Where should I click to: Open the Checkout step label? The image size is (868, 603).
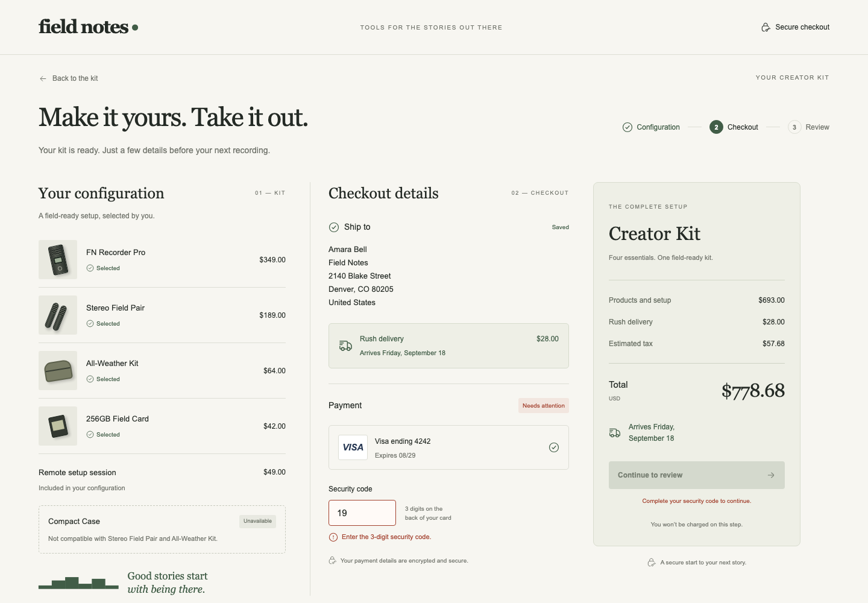point(743,127)
